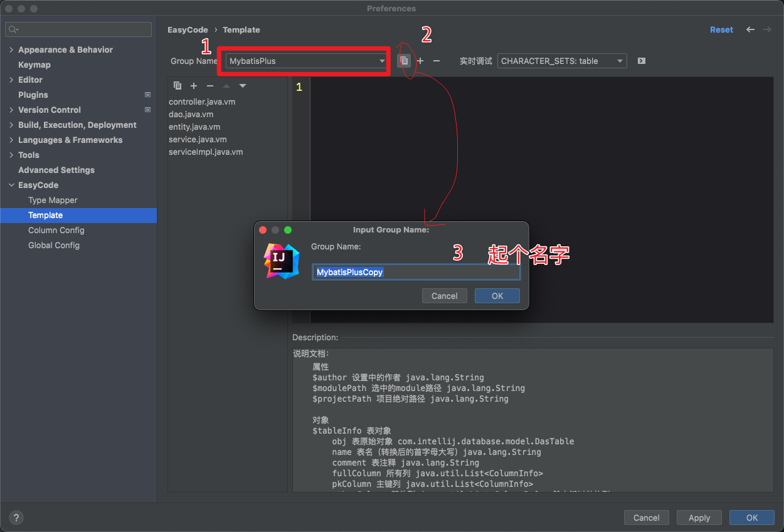Screen dimensions: 784x532
Task: Open Advanced Settings page
Action: pos(56,170)
